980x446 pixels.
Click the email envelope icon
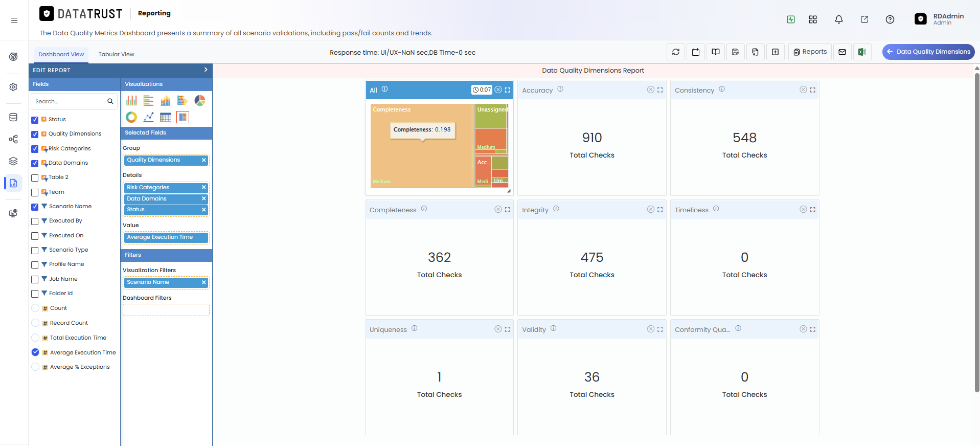(x=842, y=52)
